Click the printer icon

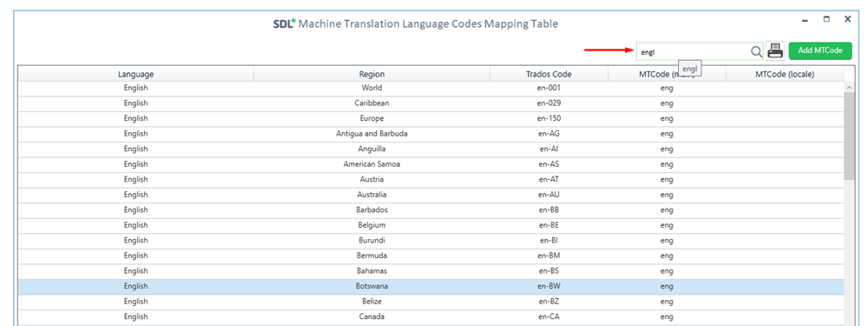pos(775,51)
